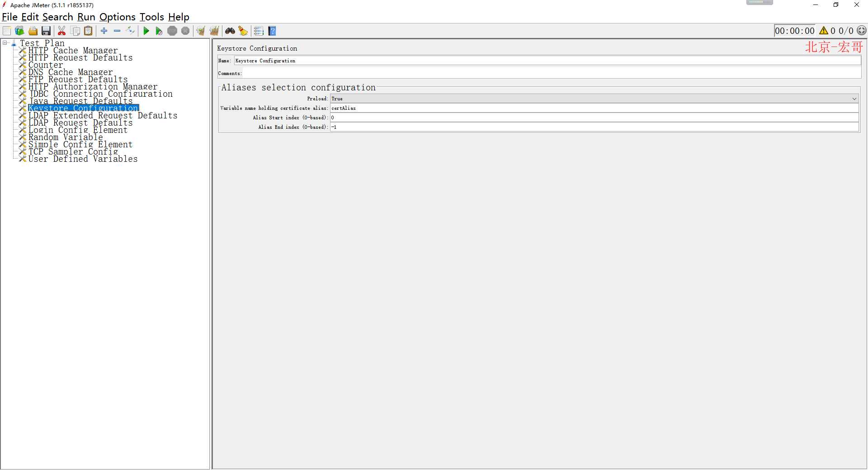Select Counter element in tree
This screenshot has width=868, height=470.
tap(46, 65)
